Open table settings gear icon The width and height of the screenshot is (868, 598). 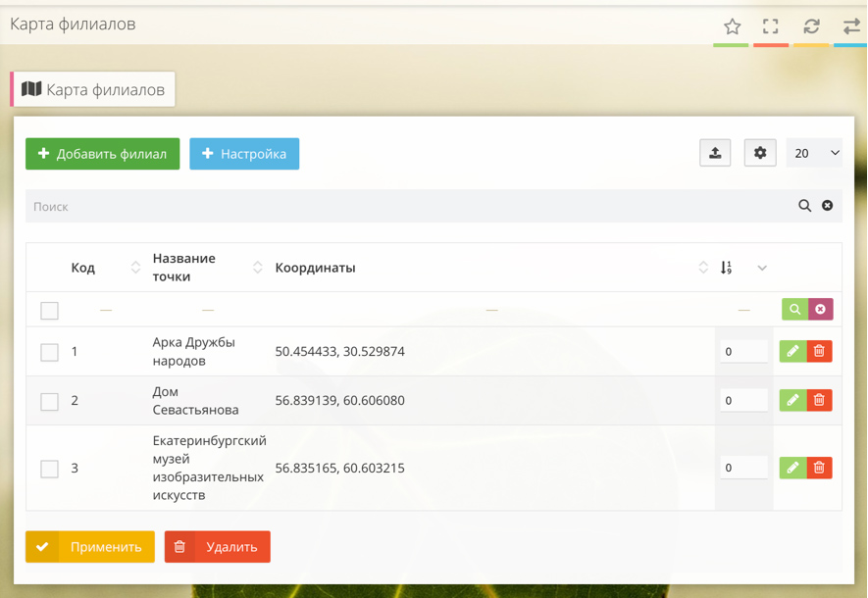point(760,153)
